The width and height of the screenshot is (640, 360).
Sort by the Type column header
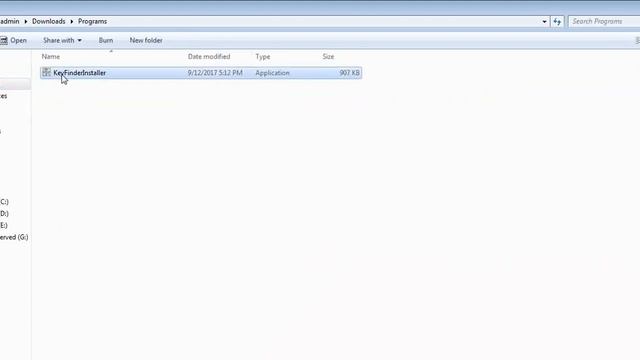click(263, 56)
